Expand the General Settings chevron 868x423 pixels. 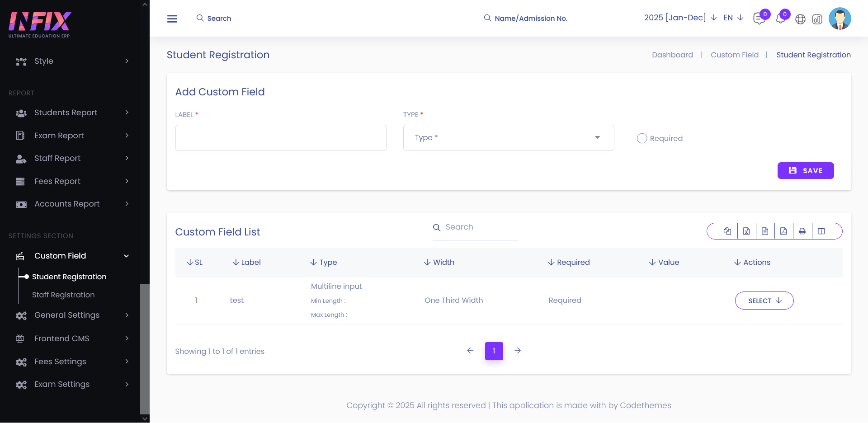pos(127,315)
